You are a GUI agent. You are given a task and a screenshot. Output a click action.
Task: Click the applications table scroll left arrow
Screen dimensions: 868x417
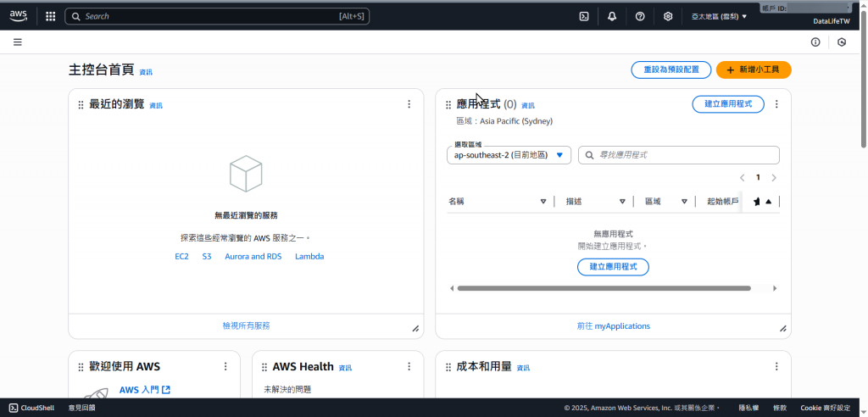452,288
